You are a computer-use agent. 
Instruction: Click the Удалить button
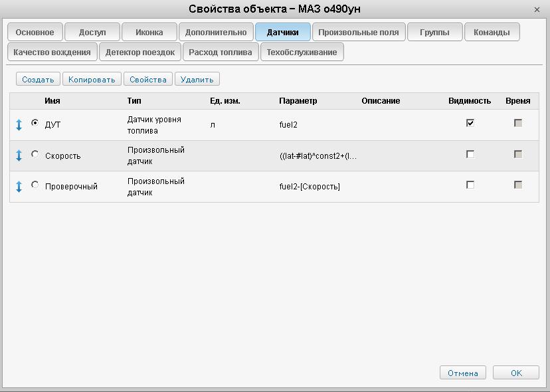tap(197, 79)
